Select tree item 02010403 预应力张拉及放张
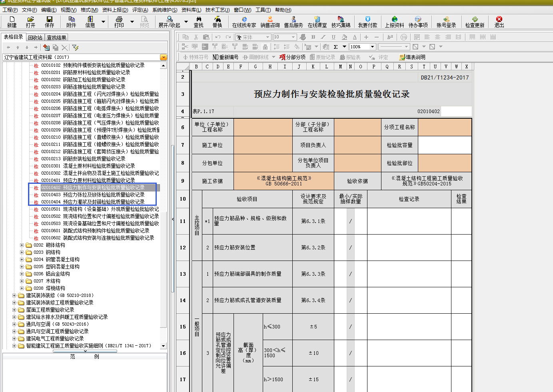553x392 pixels. pyautogui.click(x=92, y=195)
